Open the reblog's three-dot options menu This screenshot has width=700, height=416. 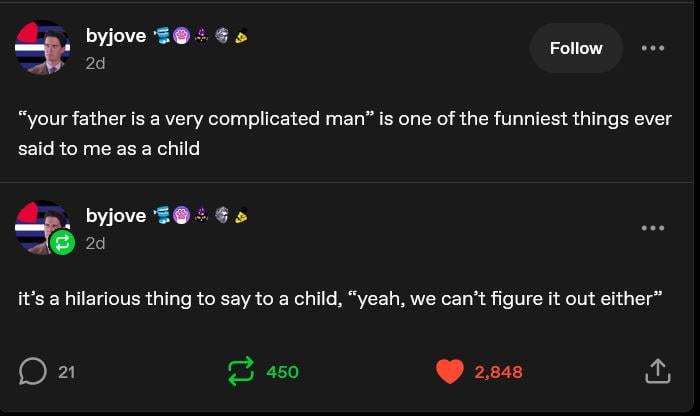[652, 228]
